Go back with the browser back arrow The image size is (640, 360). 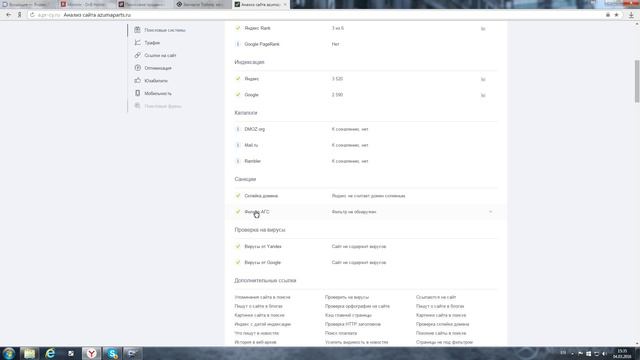(x=9, y=15)
